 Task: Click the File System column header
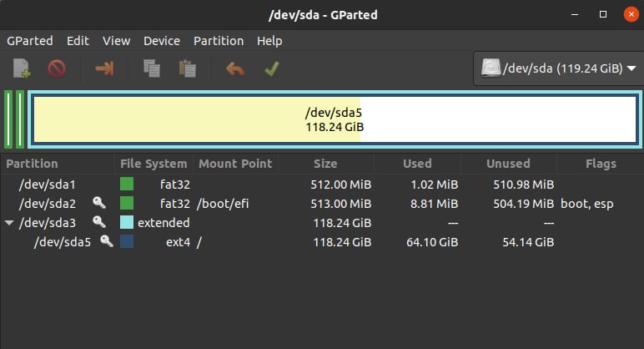pyautogui.click(x=153, y=164)
